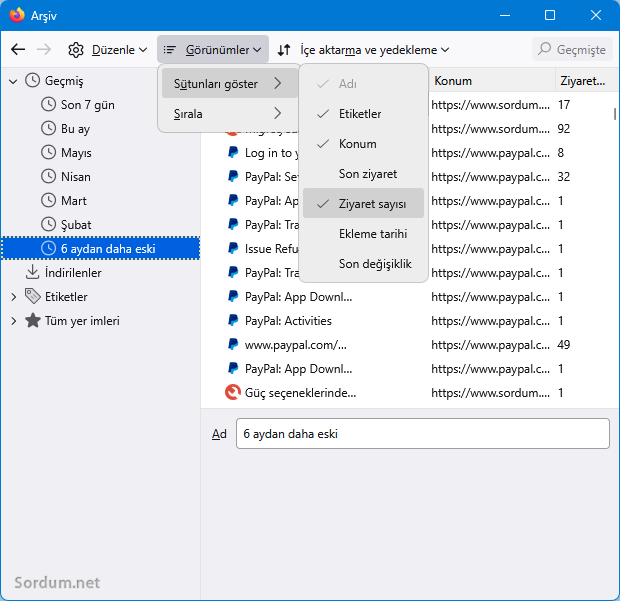
Task: Select Şubat history folder
Action: [76, 225]
